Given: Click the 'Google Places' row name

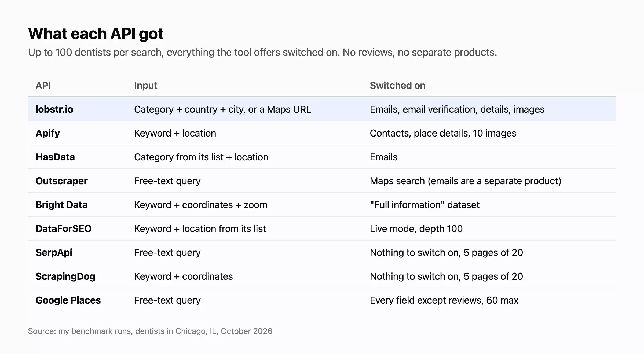Looking at the screenshot, I should (68, 300).
